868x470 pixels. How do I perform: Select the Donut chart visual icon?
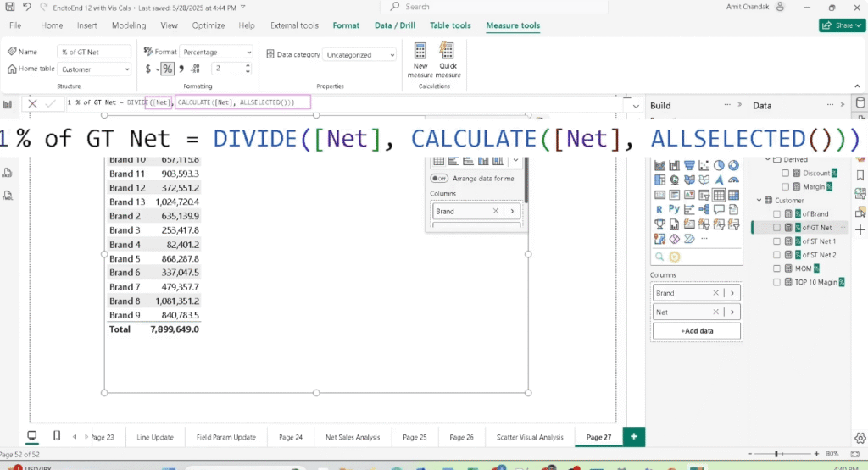(x=733, y=165)
